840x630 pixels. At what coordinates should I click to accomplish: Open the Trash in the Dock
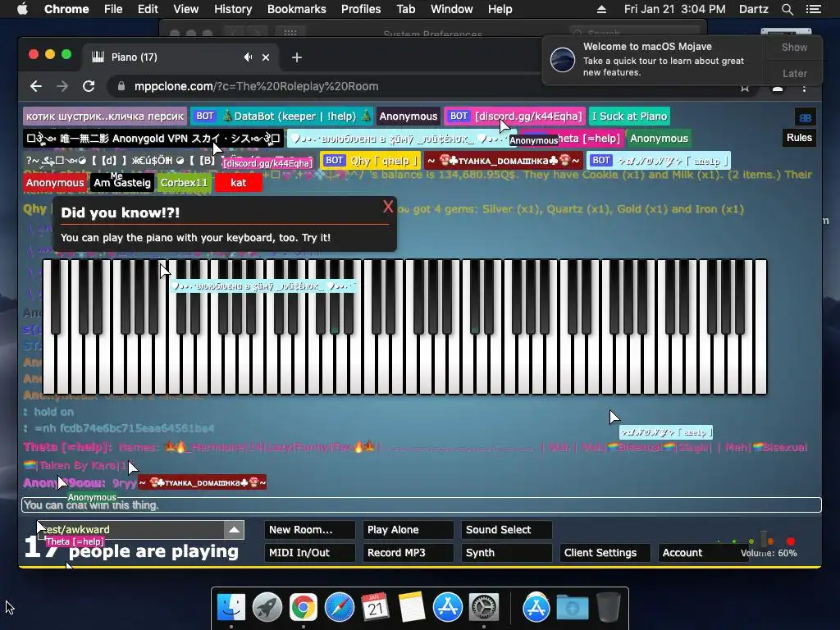(x=609, y=608)
